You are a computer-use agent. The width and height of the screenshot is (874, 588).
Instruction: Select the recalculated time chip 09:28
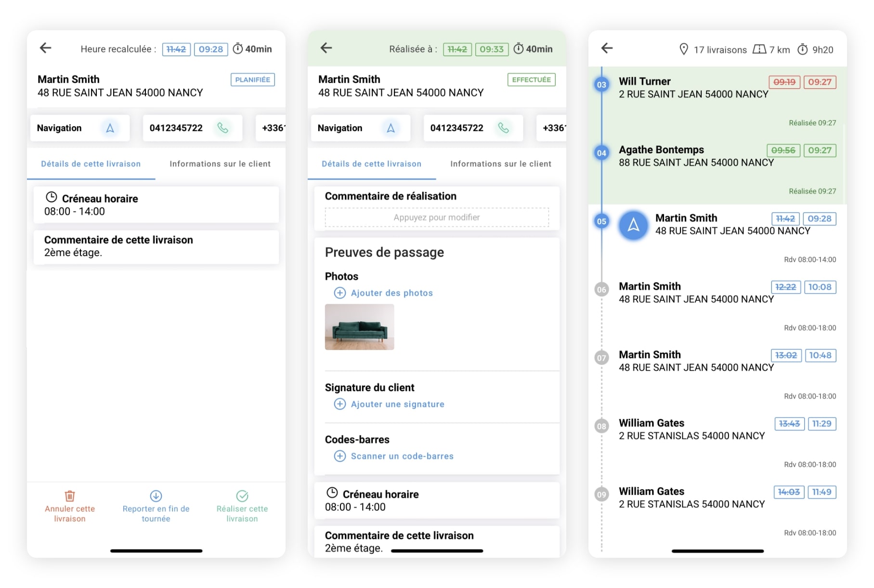tap(210, 49)
